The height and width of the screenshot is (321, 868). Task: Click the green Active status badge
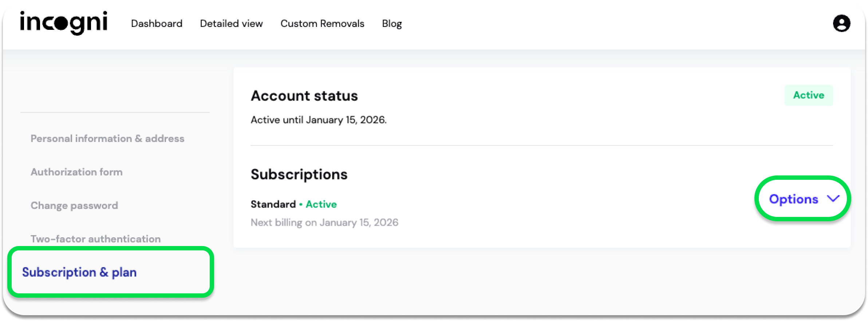pos(808,95)
